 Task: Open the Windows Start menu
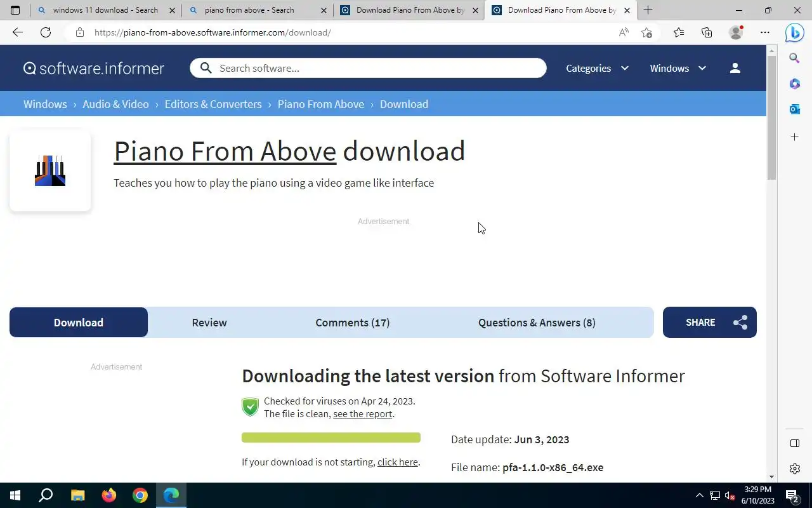(15, 495)
